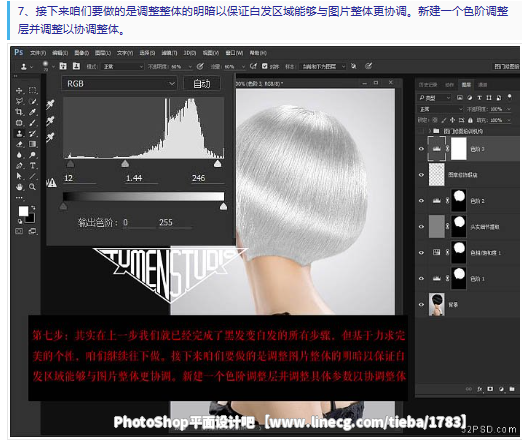Expand the collapsed layer group folder

430,131
